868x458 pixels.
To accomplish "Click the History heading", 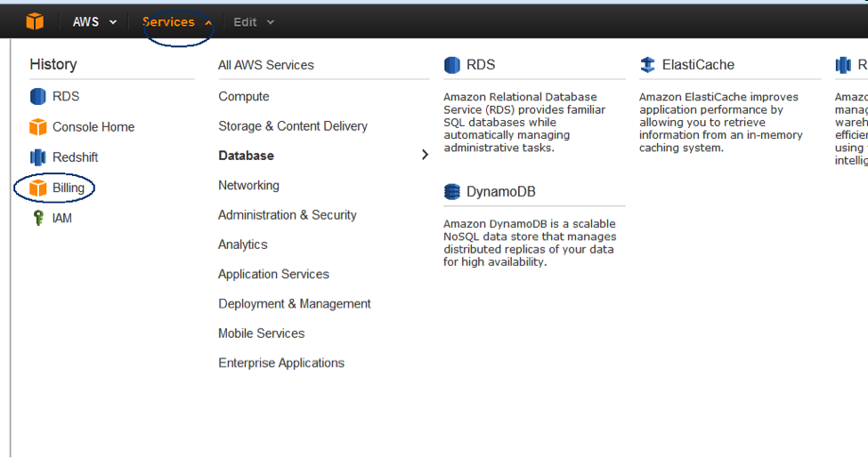I will coord(53,64).
